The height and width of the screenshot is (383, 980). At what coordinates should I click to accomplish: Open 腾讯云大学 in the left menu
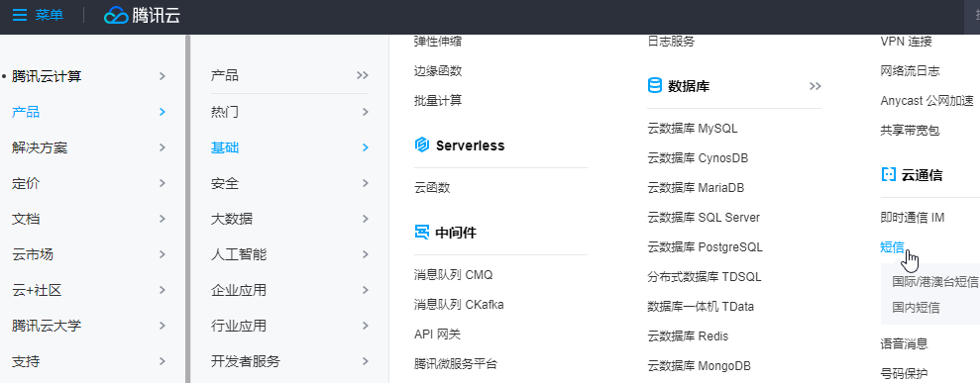point(47,326)
